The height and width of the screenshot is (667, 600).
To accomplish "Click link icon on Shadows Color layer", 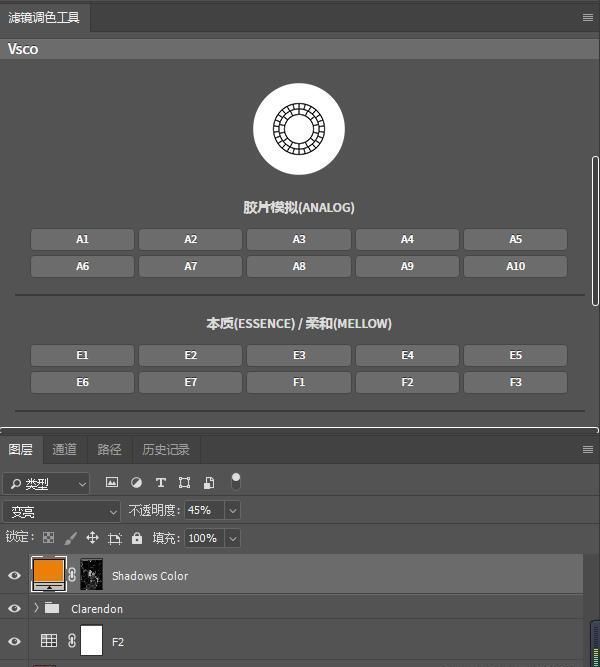I will coord(72,575).
